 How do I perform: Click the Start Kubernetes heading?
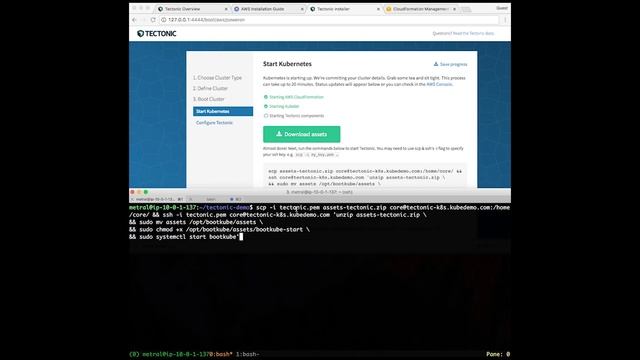(287, 64)
